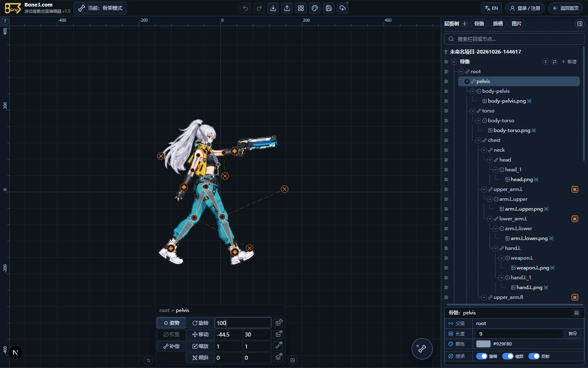Toggle visibility of upper_arm.L row
This screenshot has width=588, height=368.
click(x=446, y=189)
